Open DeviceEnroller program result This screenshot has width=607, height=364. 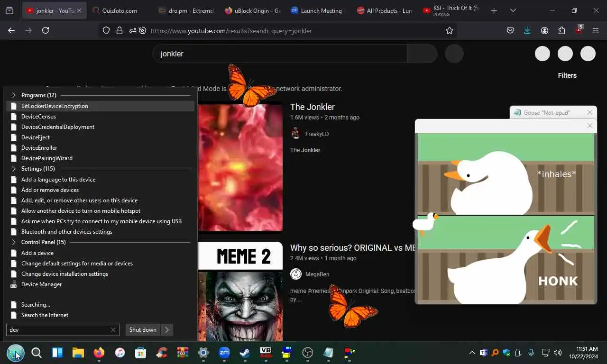(101, 148)
